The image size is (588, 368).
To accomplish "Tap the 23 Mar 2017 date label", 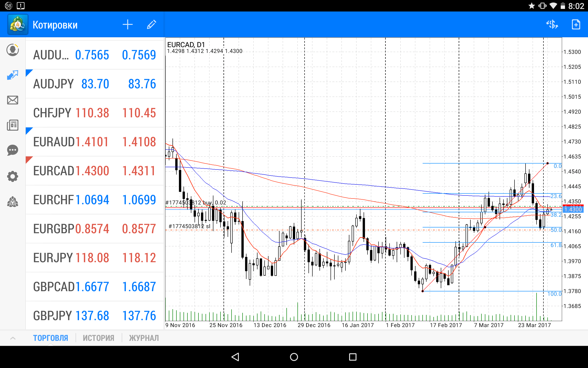I will point(534,325).
